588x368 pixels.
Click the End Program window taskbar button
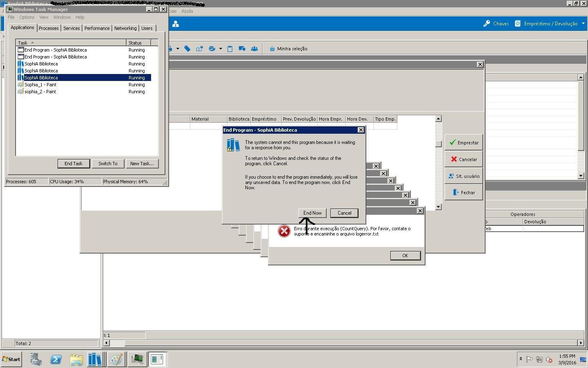click(157, 359)
